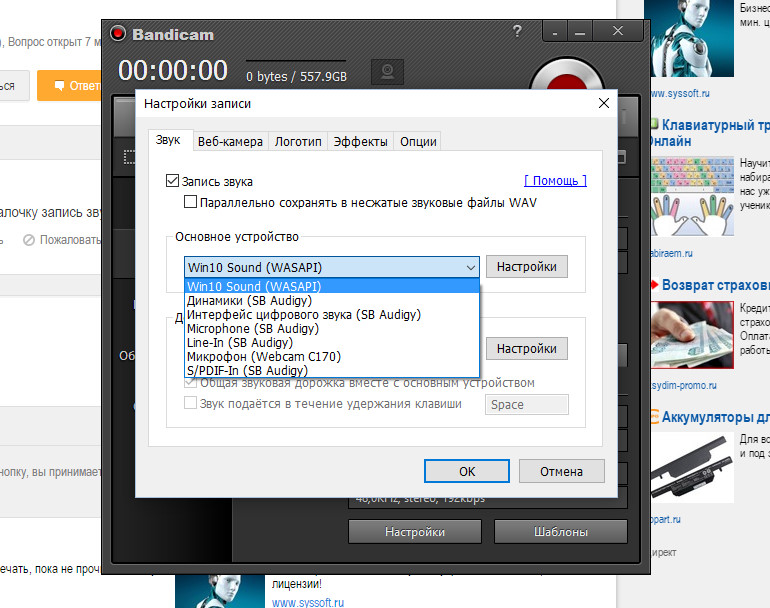
Task: Open the Помощь help link
Action: pyautogui.click(x=555, y=181)
